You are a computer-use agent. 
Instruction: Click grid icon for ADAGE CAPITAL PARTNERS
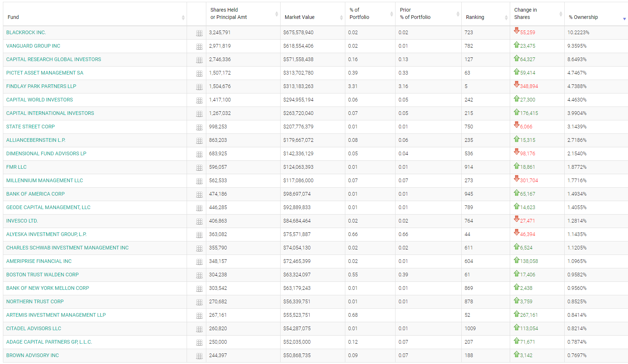199,343
